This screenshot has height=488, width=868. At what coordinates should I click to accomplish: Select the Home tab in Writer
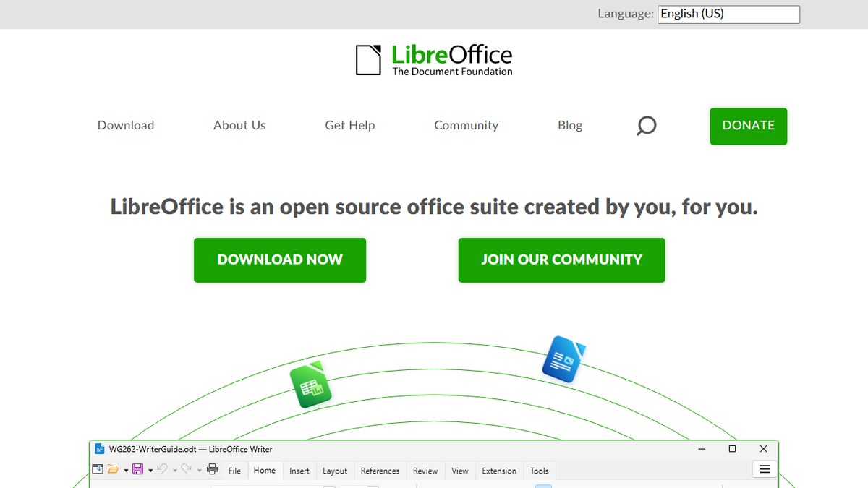click(x=265, y=471)
